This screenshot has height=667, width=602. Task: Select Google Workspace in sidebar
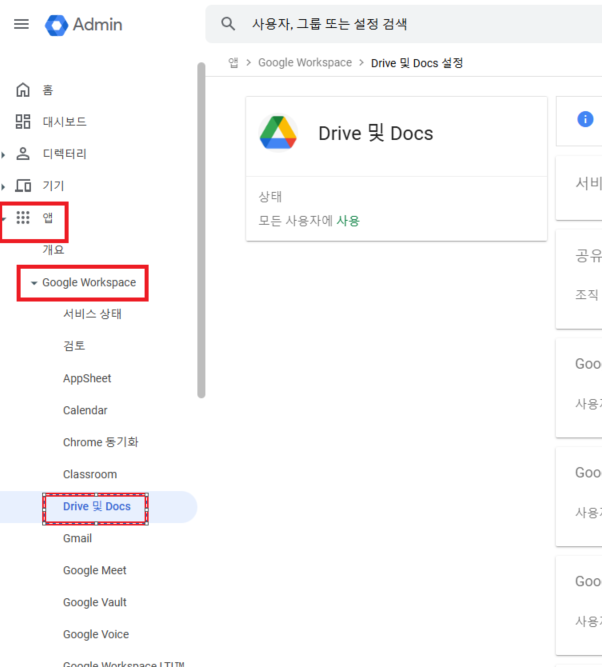point(89,282)
